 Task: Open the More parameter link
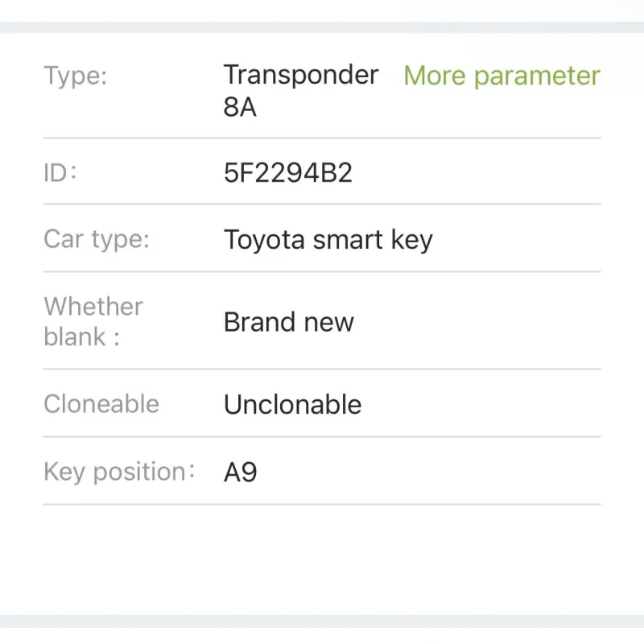(x=502, y=76)
